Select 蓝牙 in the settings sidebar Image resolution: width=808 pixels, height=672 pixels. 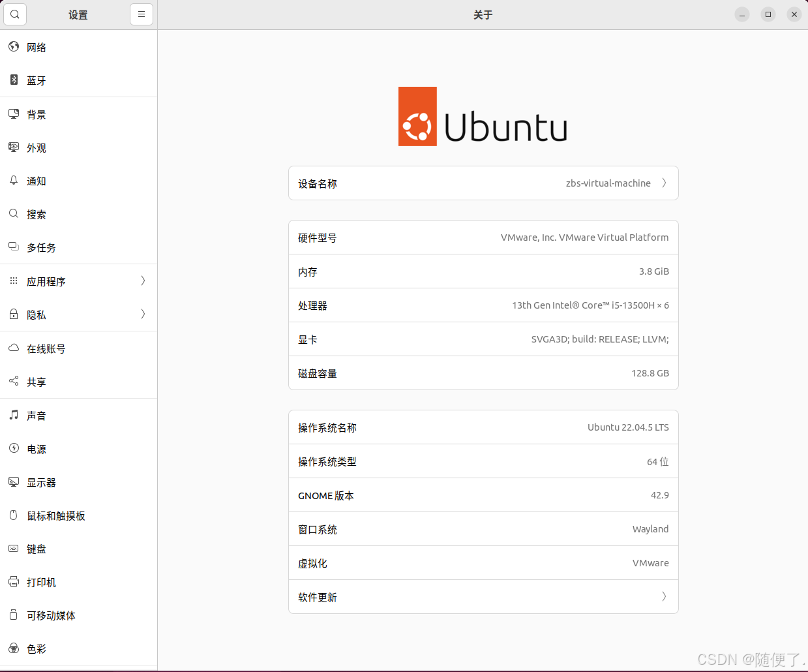pos(78,80)
